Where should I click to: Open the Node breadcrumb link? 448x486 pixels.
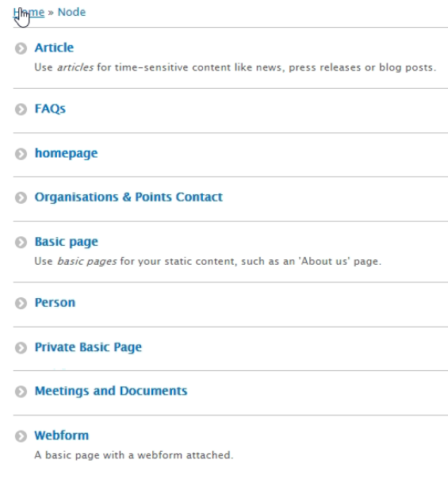pyautogui.click(x=71, y=12)
